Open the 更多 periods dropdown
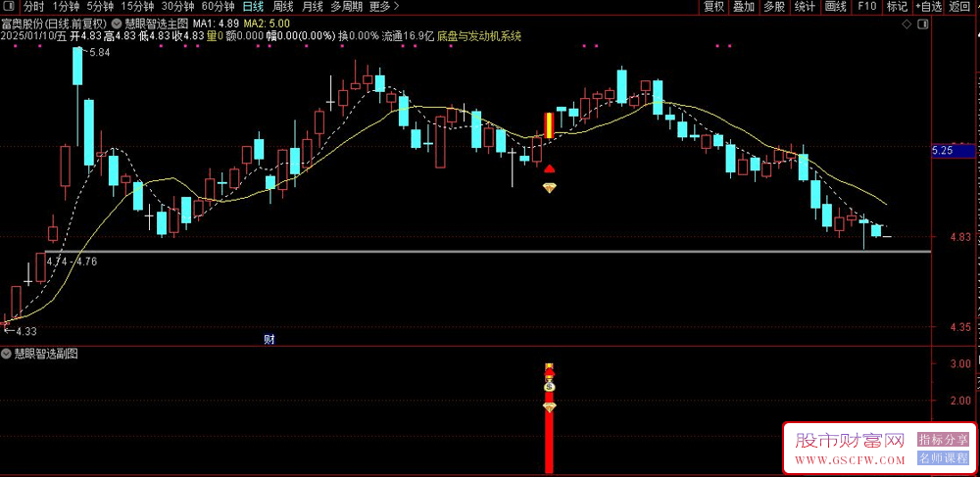 tap(384, 7)
